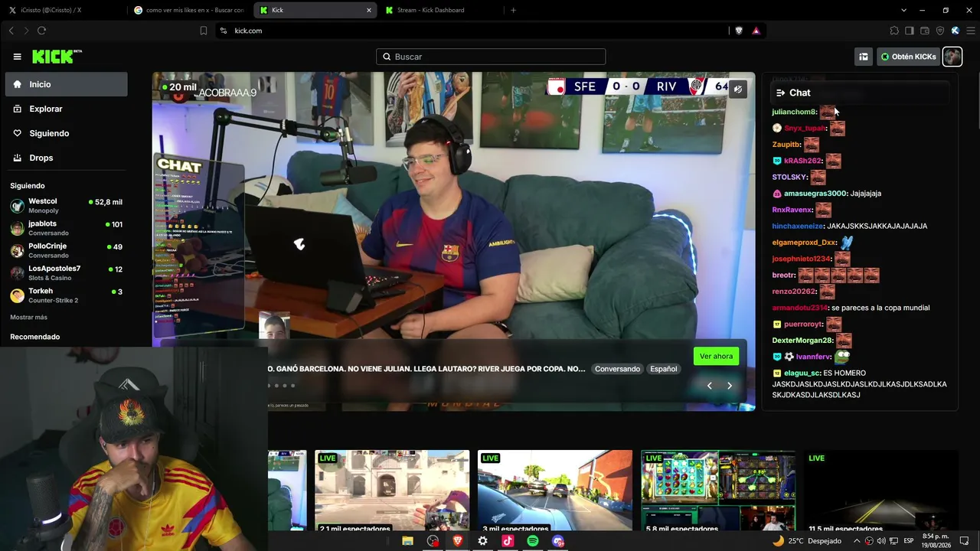980x551 pixels.
Task: View site information icon in address bar
Action: (223, 31)
